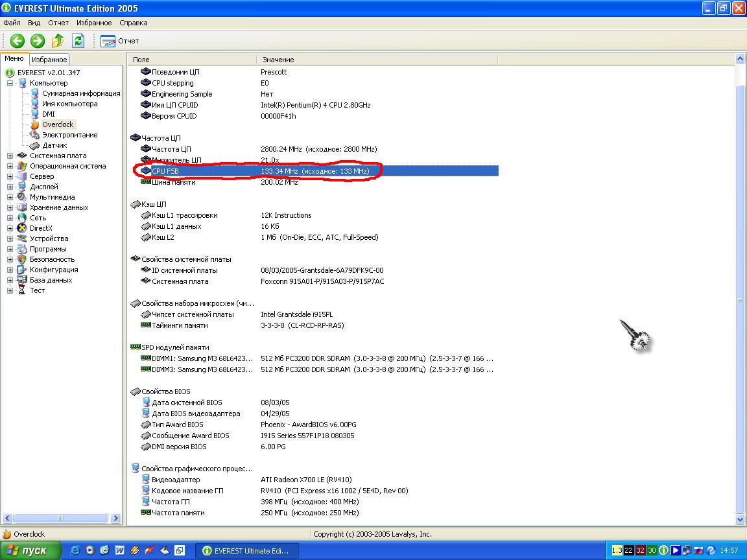
Task: Expand the Системная плата tree node
Action: 10,156
